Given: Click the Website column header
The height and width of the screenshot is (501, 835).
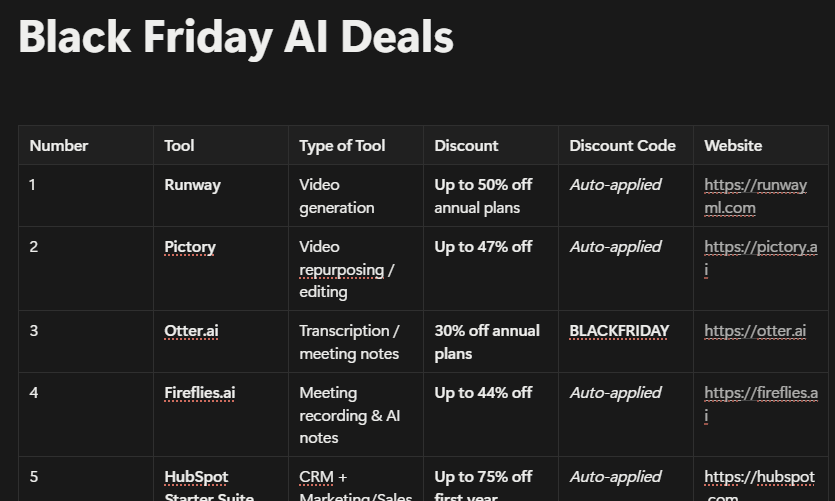Looking at the screenshot, I should 733,146.
